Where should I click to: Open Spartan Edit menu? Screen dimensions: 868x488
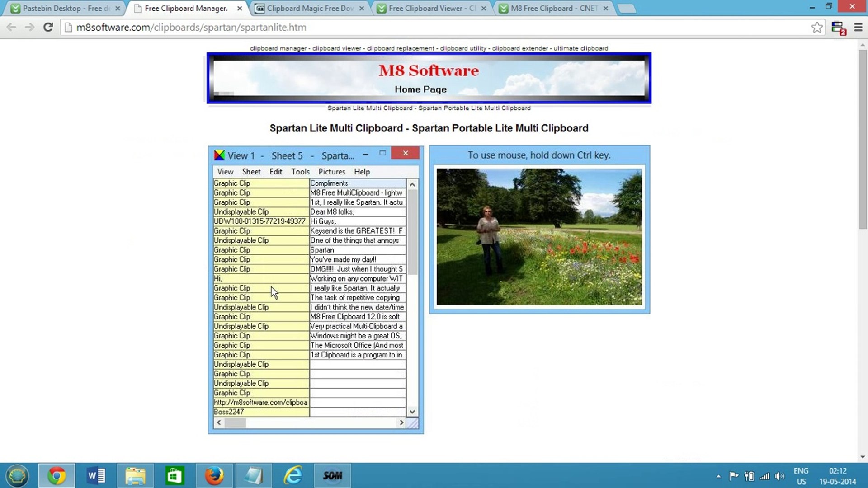[x=276, y=172]
